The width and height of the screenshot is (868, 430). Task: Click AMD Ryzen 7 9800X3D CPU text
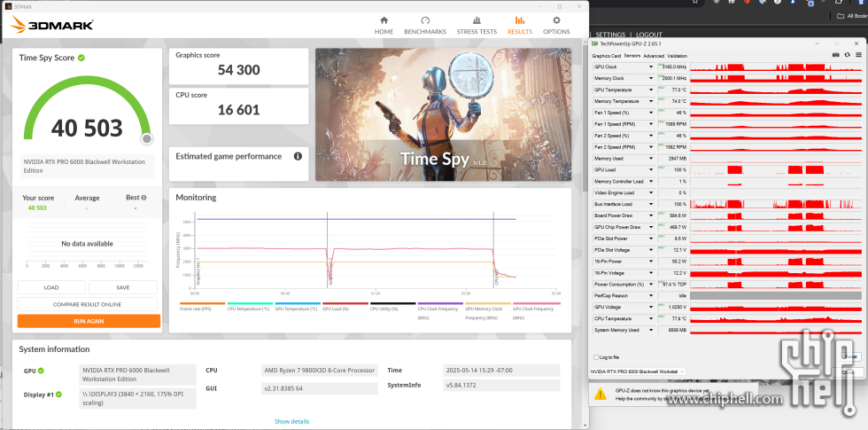click(320, 371)
